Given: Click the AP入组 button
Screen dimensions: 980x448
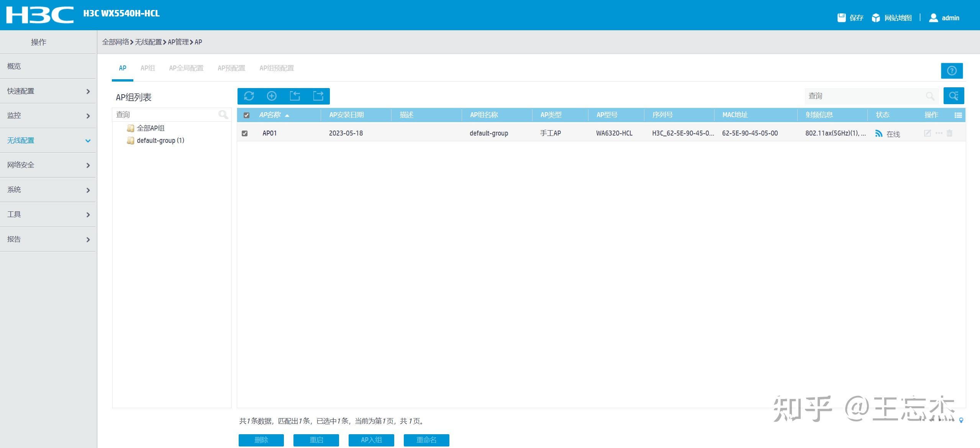Looking at the screenshot, I should tap(371, 440).
